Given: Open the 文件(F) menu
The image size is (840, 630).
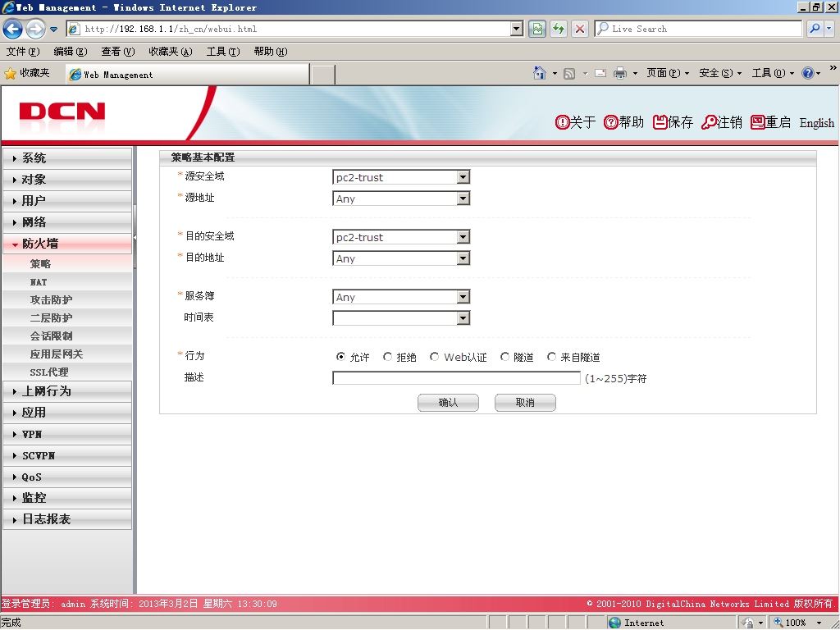Looking at the screenshot, I should [23, 52].
